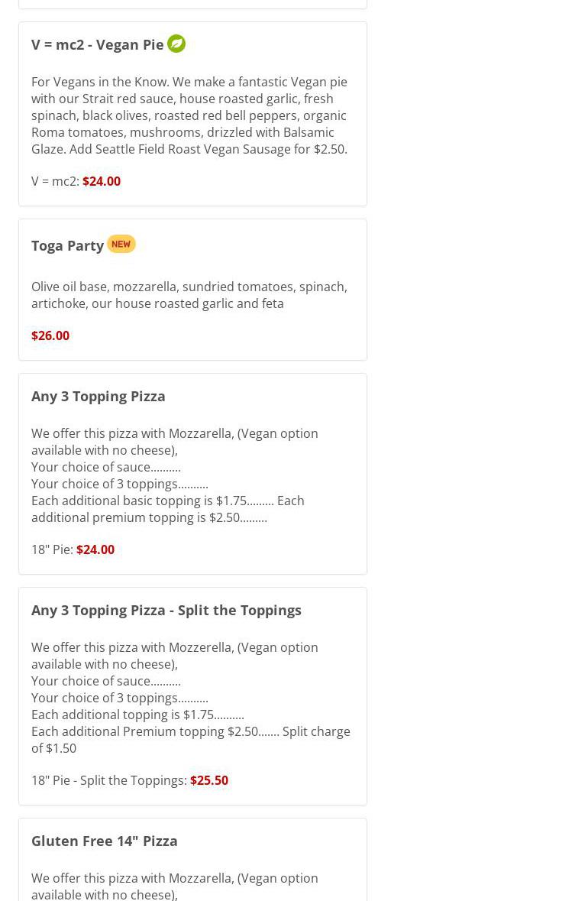This screenshot has height=901, width=588.
Task: Click the Vegan Pie description mentioning Balsamic Glaze
Action: click(189, 115)
